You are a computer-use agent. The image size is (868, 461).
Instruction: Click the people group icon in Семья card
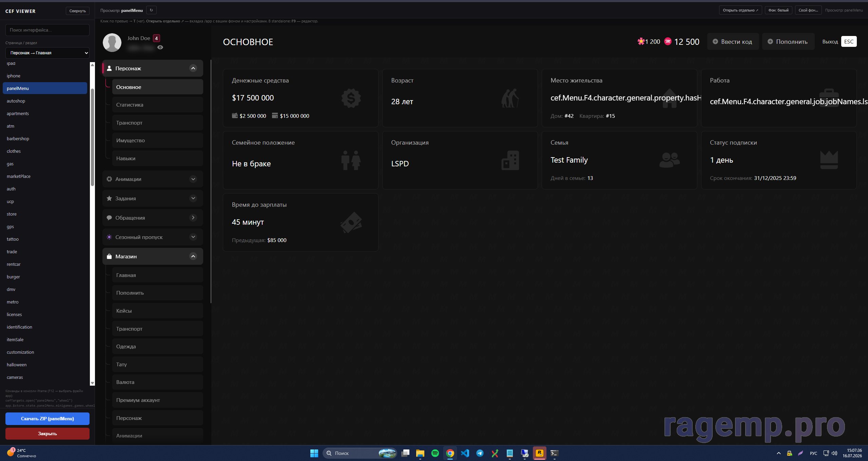pyautogui.click(x=670, y=160)
